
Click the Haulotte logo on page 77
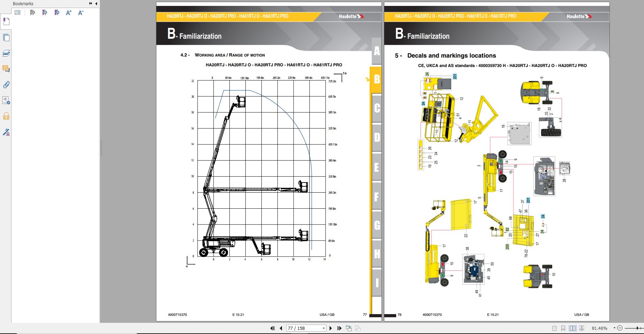pos(351,16)
